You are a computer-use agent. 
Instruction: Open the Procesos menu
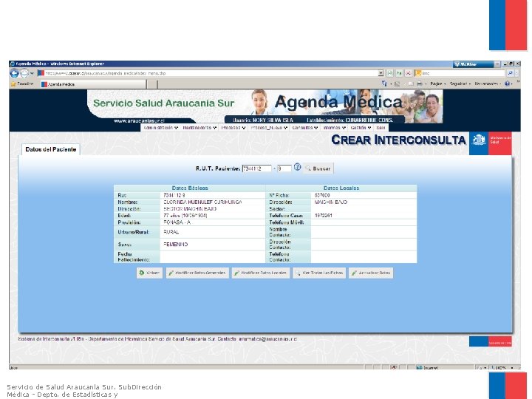click(233, 128)
